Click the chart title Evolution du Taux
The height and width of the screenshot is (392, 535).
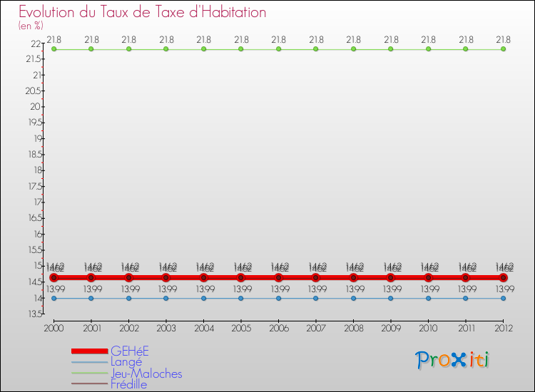[x=143, y=12]
